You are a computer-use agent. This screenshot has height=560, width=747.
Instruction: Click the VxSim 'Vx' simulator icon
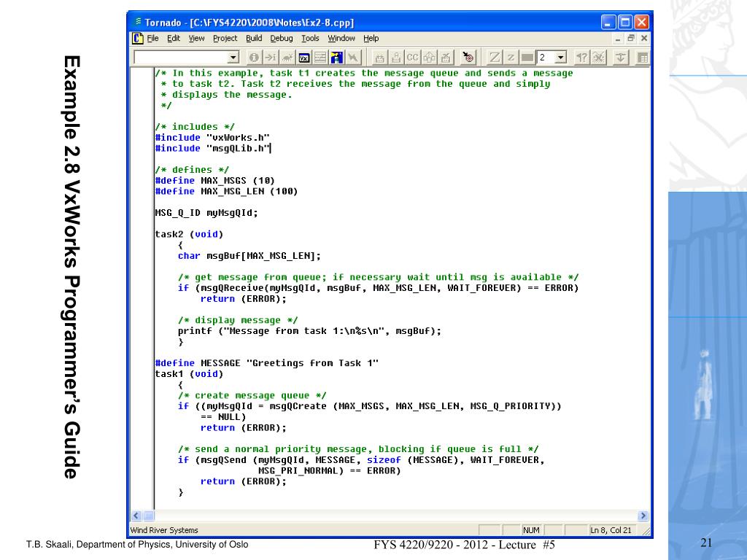point(304,58)
